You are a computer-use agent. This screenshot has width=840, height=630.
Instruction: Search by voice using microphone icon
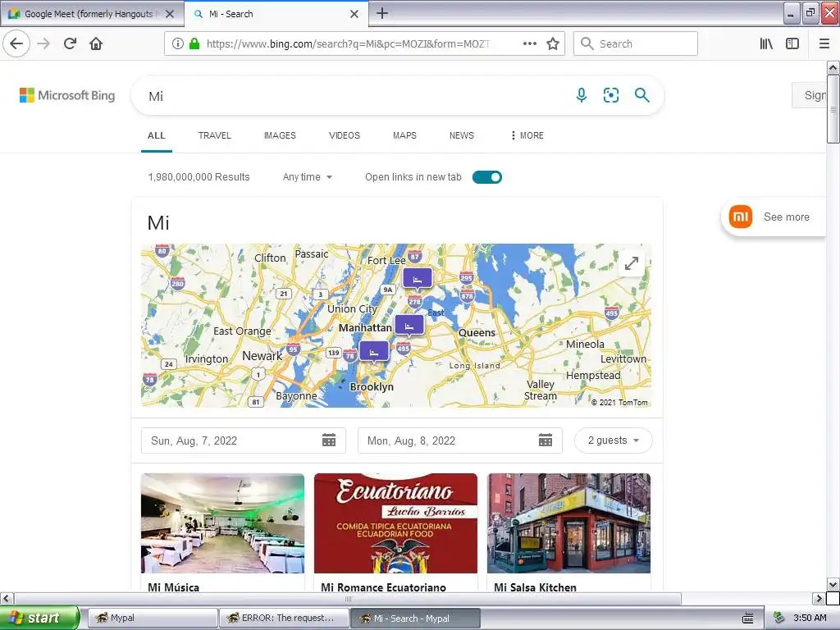(582, 95)
